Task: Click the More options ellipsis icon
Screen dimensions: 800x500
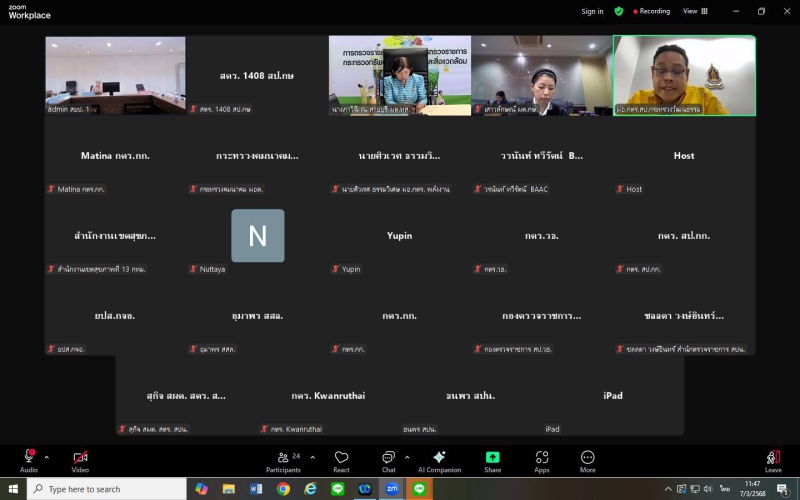Action: (x=587, y=459)
